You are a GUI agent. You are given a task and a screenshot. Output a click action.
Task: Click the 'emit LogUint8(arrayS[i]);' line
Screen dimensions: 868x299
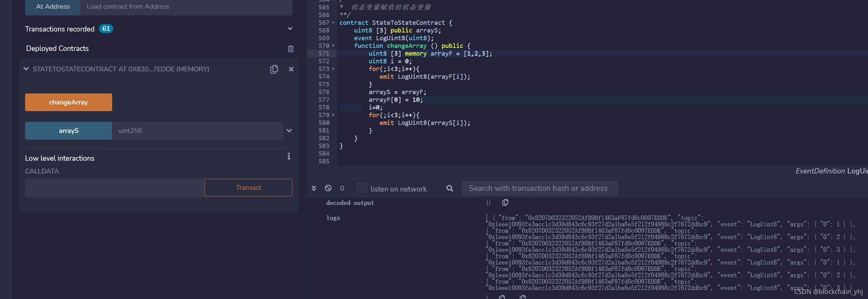(425, 123)
